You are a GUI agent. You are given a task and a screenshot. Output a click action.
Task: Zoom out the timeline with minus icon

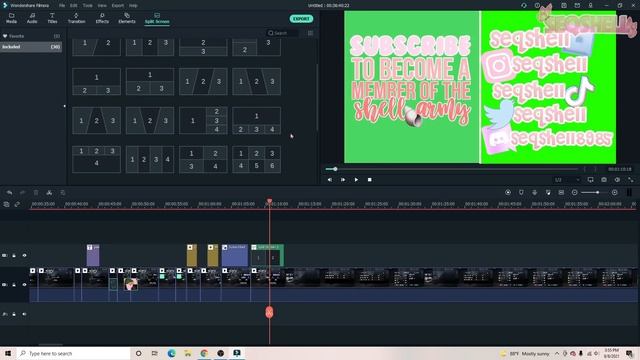click(x=575, y=192)
